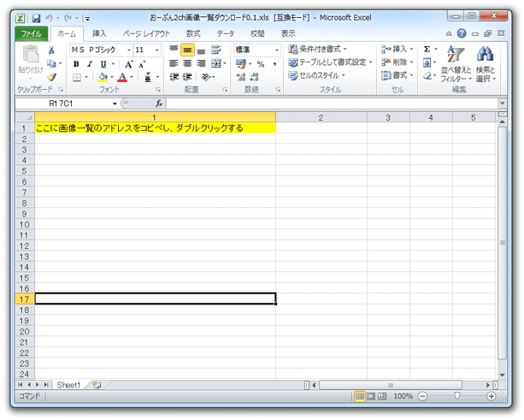Click the zoom slider handle
Viewport: 524px width, 420px height.
pyautogui.click(x=456, y=396)
